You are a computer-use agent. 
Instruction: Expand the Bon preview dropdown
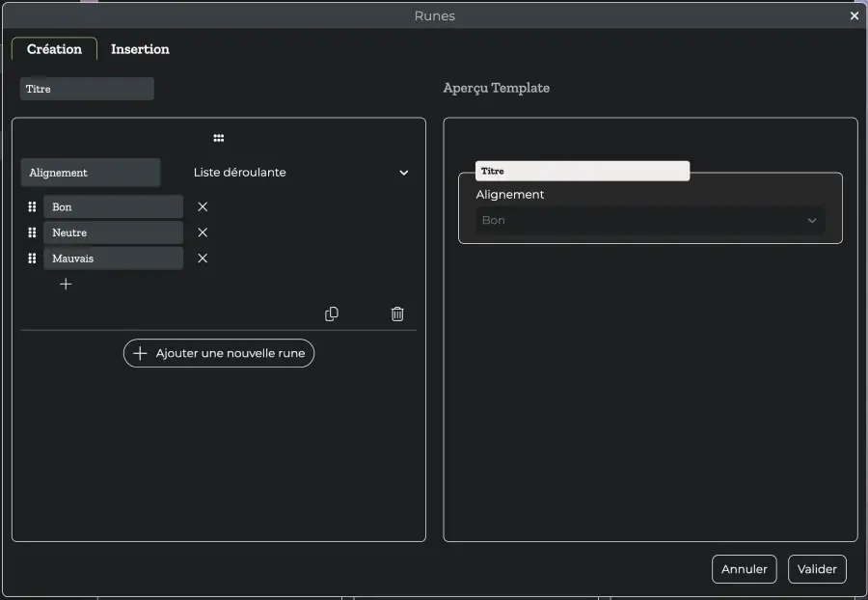[x=650, y=220]
